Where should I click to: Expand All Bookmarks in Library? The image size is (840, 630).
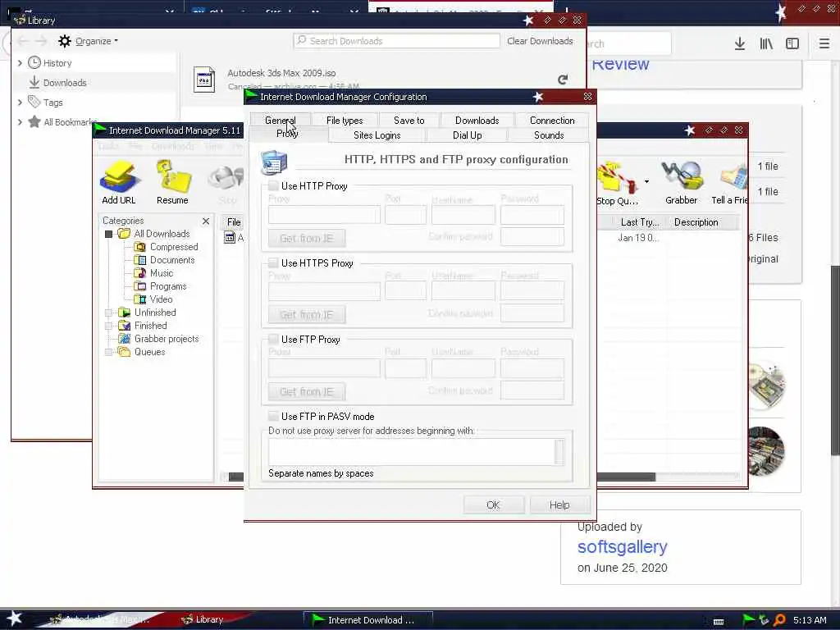click(20, 122)
